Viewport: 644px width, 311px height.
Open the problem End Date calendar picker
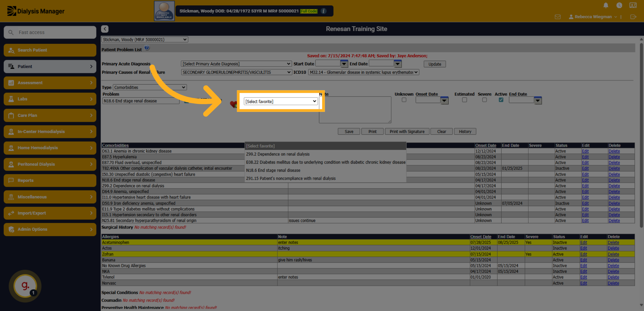pyautogui.click(x=538, y=101)
